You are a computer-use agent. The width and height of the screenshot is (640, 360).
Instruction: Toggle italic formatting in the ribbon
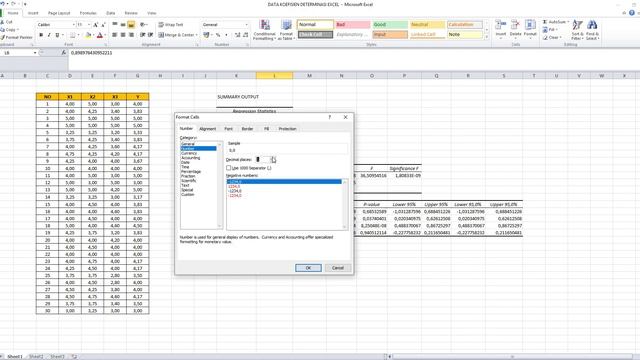pyautogui.click(x=49, y=36)
